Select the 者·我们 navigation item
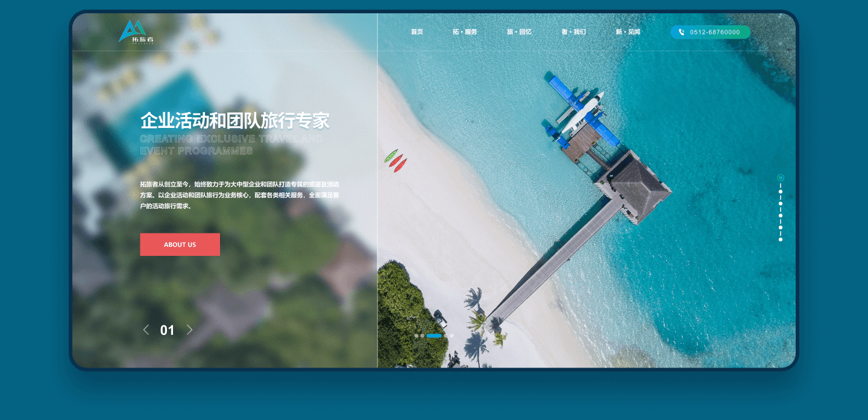Viewport: 868px width, 420px height. [574, 32]
